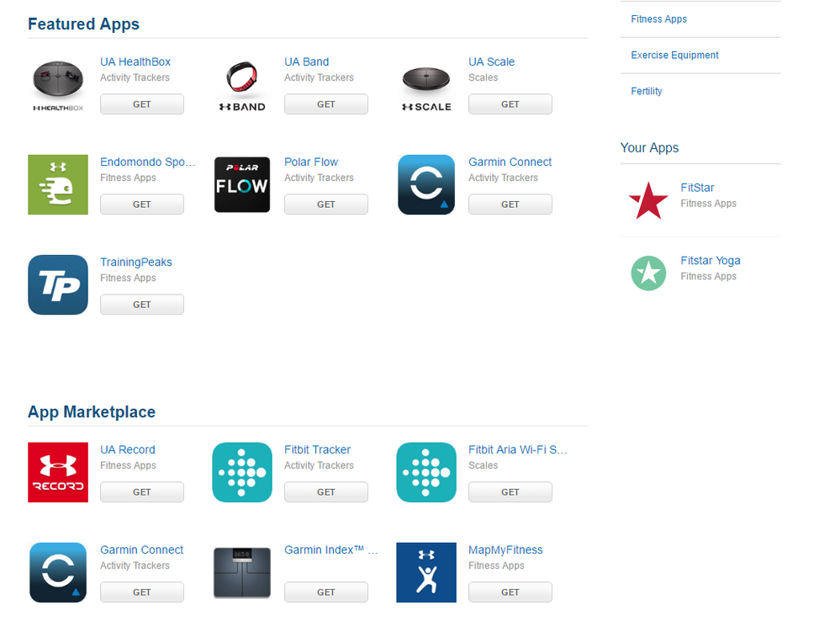Click 'Activity Trackers' label under Polar Flow

(320, 178)
